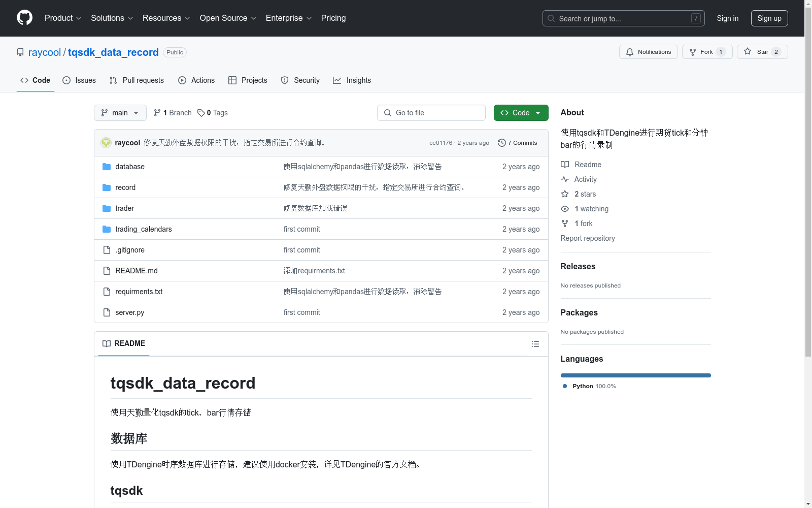Click Report repository link
Screen dimensions: 812x508
click(588, 238)
